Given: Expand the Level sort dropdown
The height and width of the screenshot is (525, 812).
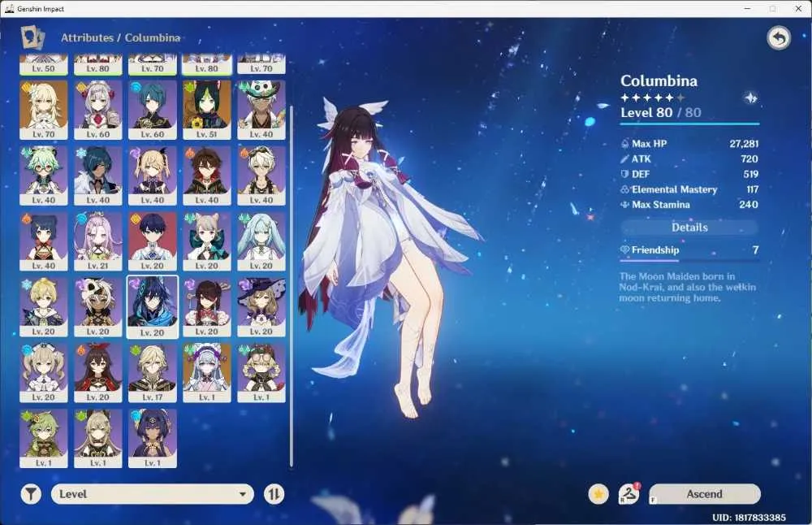Looking at the screenshot, I should 153,494.
